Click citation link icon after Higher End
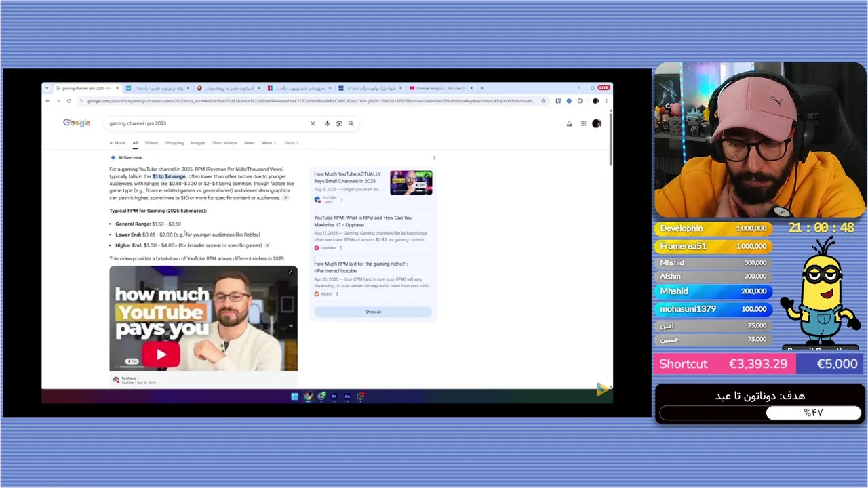This screenshot has height=488, width=868. (x=267, y=245)
